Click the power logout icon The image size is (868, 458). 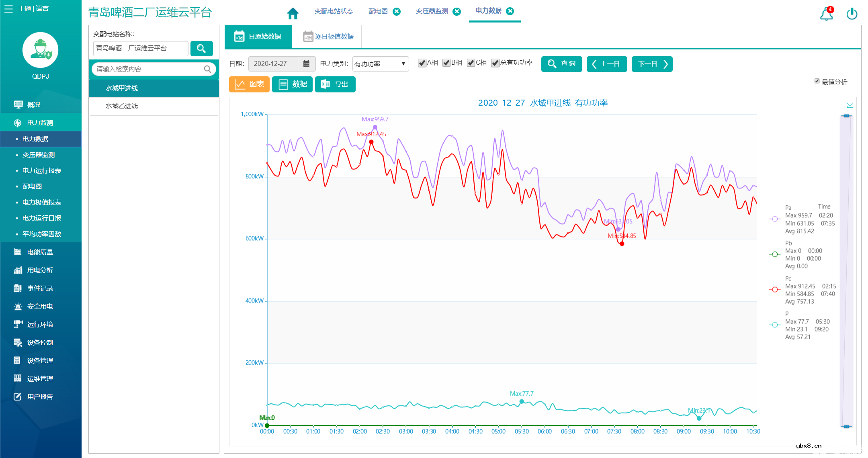coord(852,14)
